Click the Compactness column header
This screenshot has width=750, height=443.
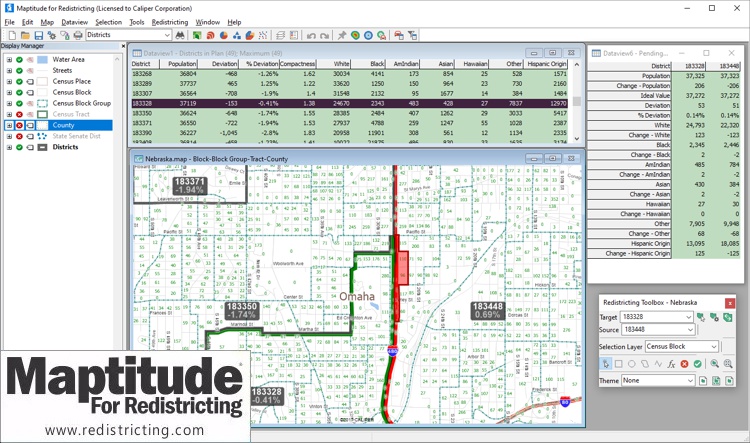coord(298,63)
